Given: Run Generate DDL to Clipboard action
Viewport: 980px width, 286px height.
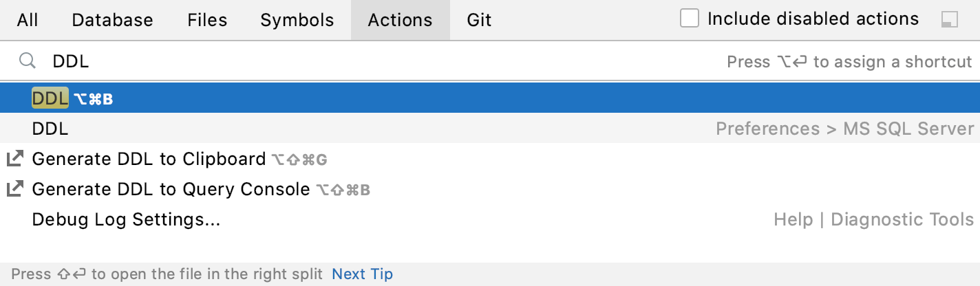Looking at the screenshot, I should [x=149, y=159].
